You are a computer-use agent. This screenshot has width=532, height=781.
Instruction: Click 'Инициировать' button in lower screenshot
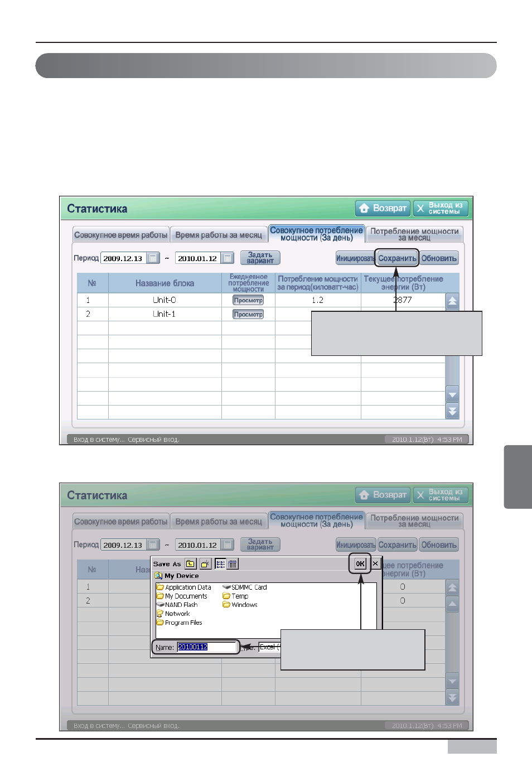[356, 545]
